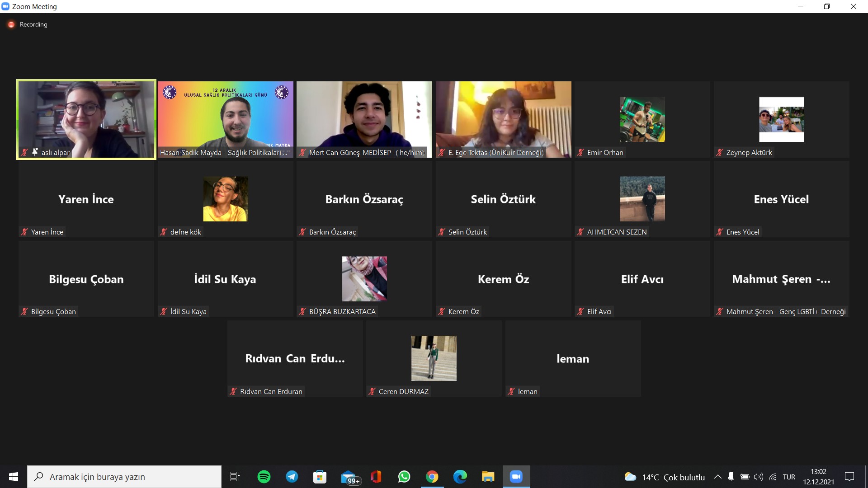Image resolution: width=868 pixels, height=488 pixels.
Task: Click the muted microphone icon next to Emir Orhan
Action: (x=580, y=153)
